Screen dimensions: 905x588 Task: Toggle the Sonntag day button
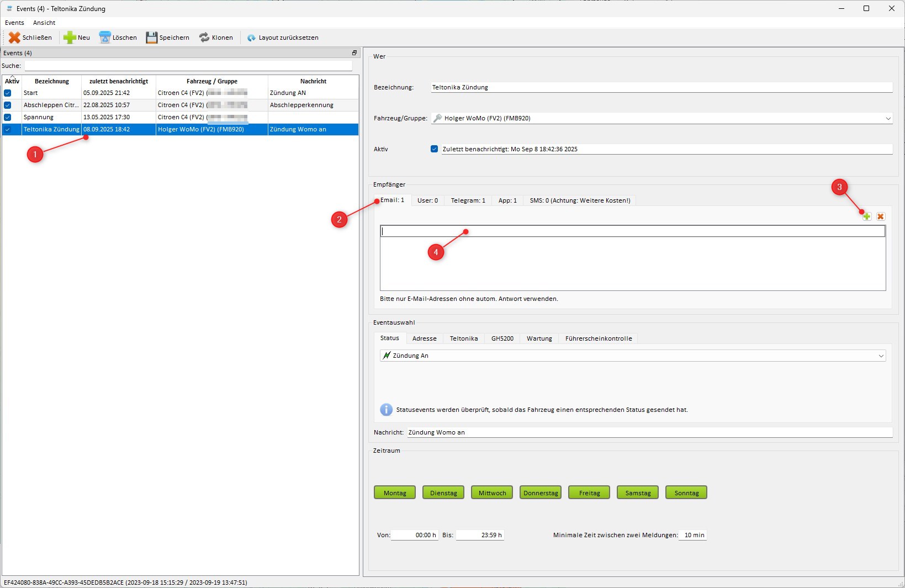[686, 492]
